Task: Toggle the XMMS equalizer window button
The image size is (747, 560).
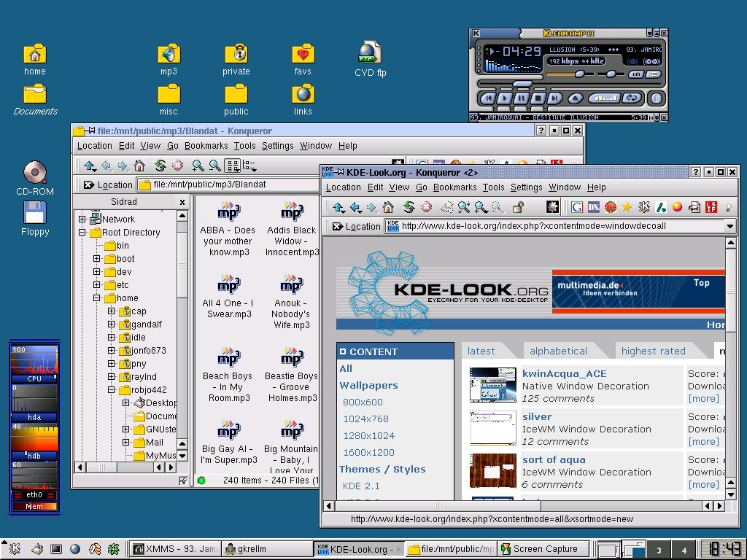Action: coord(636,74)
